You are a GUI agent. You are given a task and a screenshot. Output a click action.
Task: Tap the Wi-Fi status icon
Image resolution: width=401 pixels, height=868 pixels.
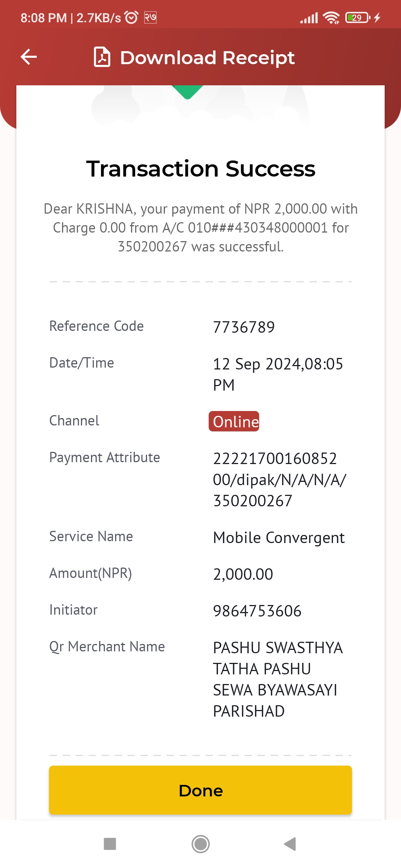[331, 17]
